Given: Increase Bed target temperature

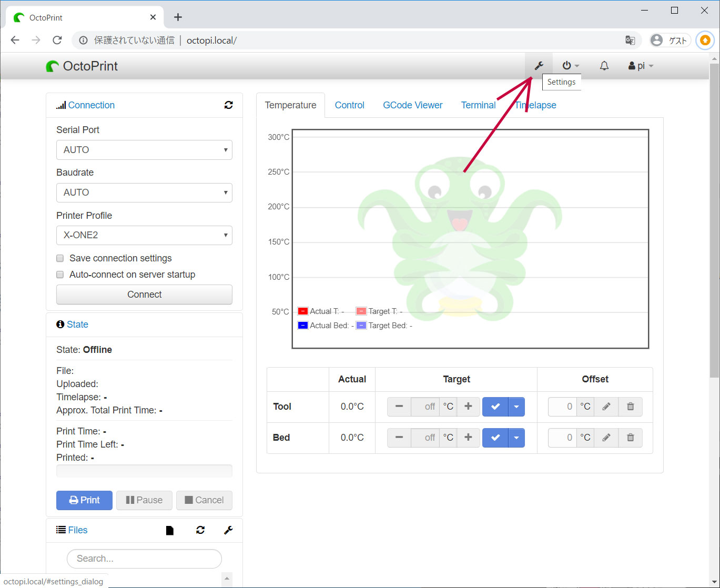Looking at the screenshot, I should [468, 438].
